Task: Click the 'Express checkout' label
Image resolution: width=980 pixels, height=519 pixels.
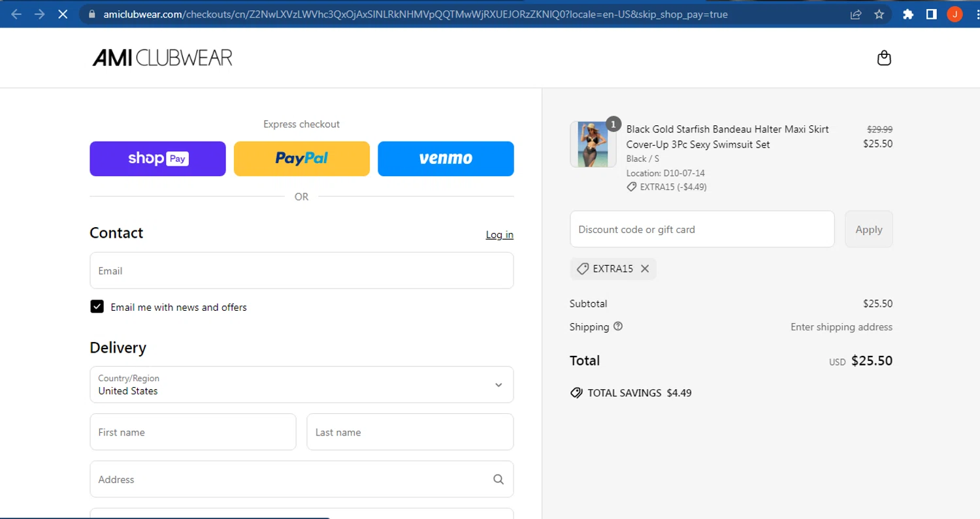Action: pos(302,124)
